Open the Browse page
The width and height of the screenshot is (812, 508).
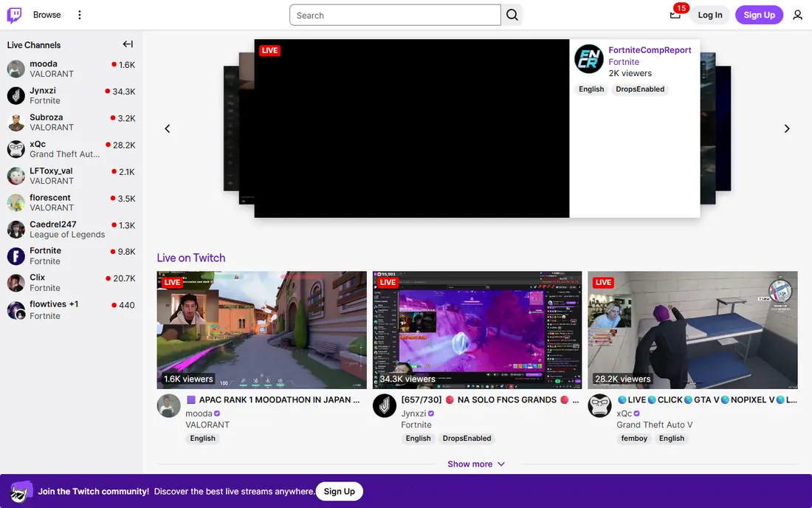[x=47, y=15]
